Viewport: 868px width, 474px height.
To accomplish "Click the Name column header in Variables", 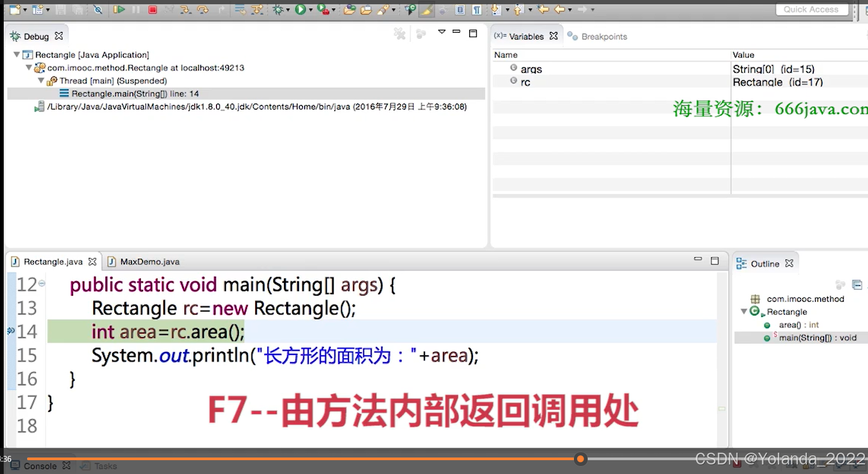I will [506, 55].
